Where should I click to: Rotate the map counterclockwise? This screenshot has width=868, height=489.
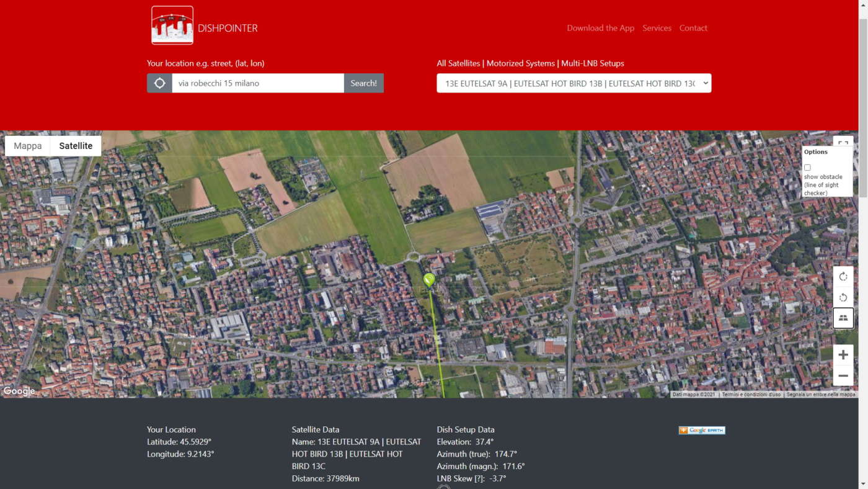point(843,297)
